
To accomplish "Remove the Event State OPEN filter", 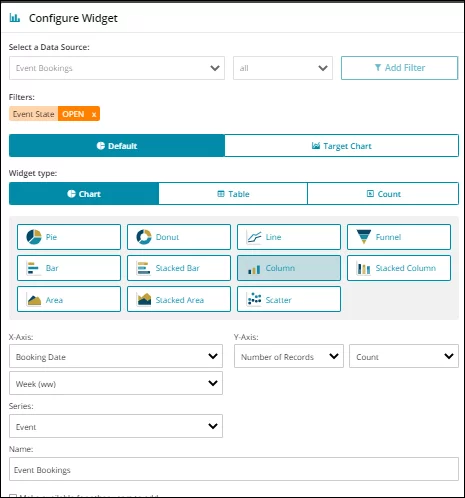I will pos(94,114).
